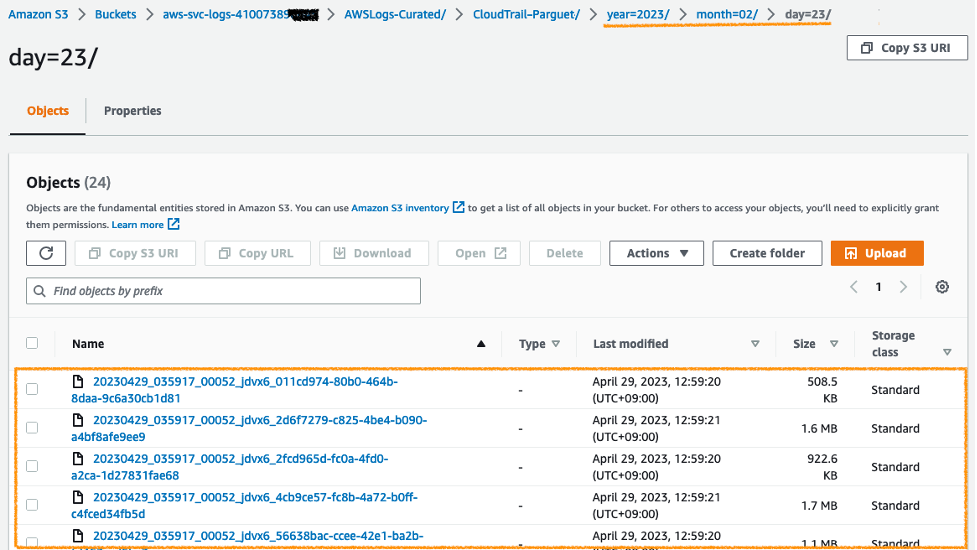
Task: Sort by Storage class column arrow
Action: coord(947,353)
